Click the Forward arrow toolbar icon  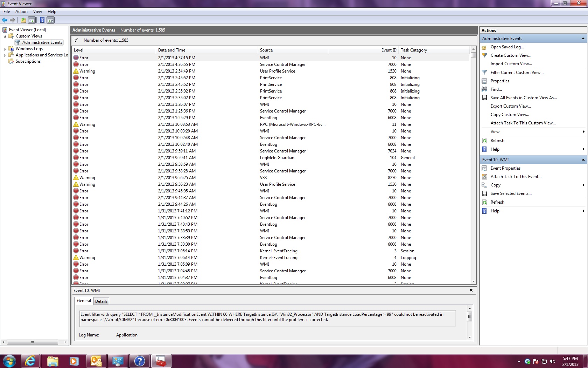[x=13, y=20]
